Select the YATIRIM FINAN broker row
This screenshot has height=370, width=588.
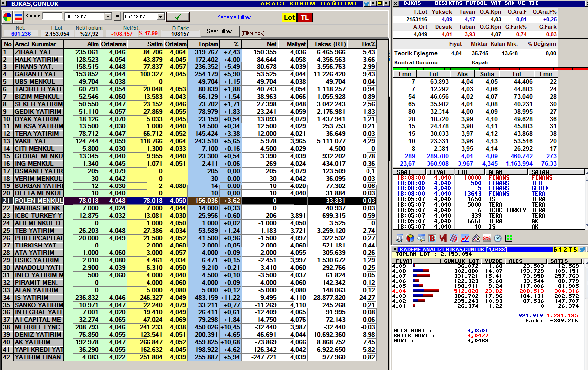[x=189, y=357]
